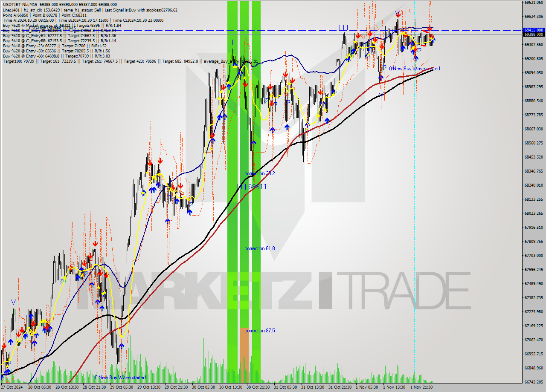Click the 68240.010 price axis label
The image size is (546, 392).
click(534, 185)
